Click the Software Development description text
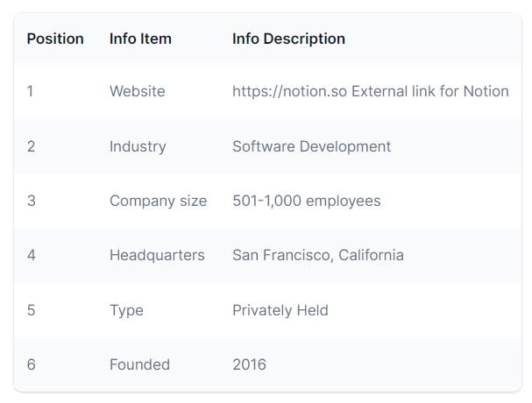The width and height of the screenshot is (532, 403). click(311, 146)
